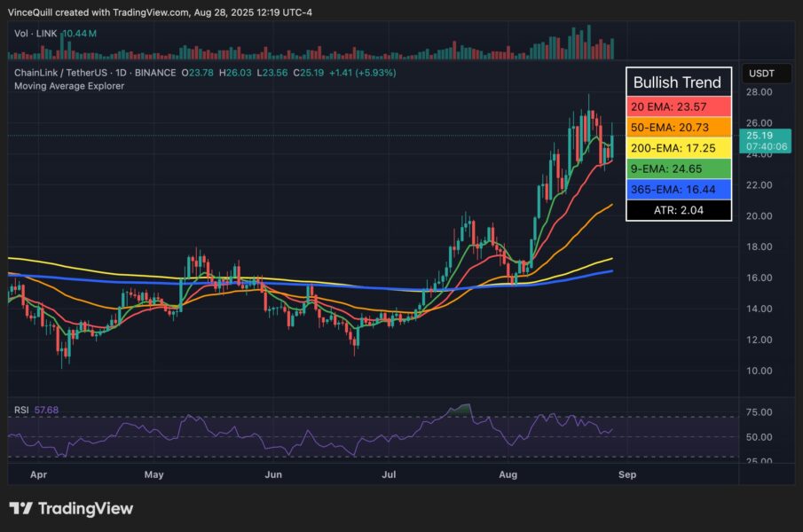Click the 28.00 price axis label
The height and width of the screenshot is (532, 803).
click(760, 92)
